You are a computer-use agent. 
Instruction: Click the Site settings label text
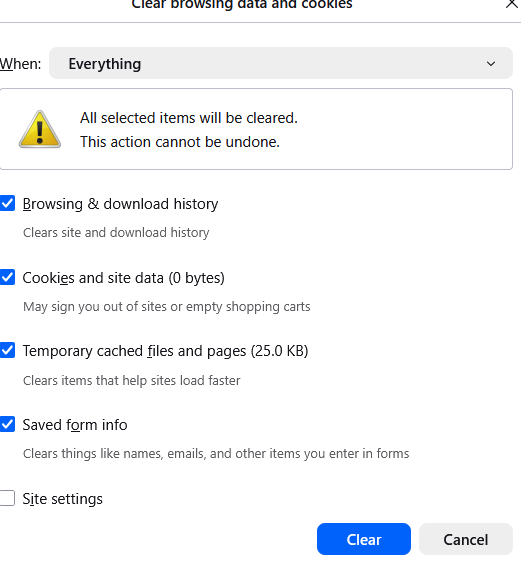point(63,499)
